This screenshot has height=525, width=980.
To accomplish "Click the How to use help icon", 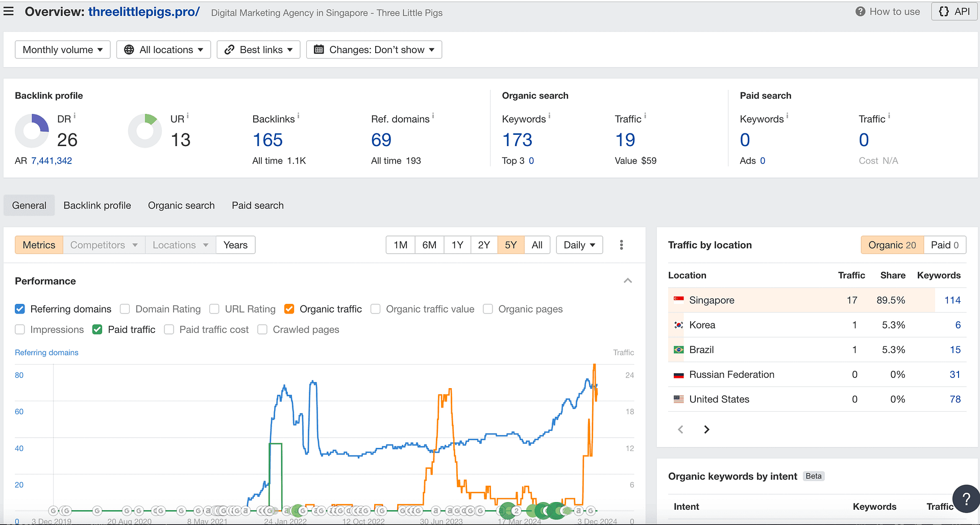I will 861,12.
